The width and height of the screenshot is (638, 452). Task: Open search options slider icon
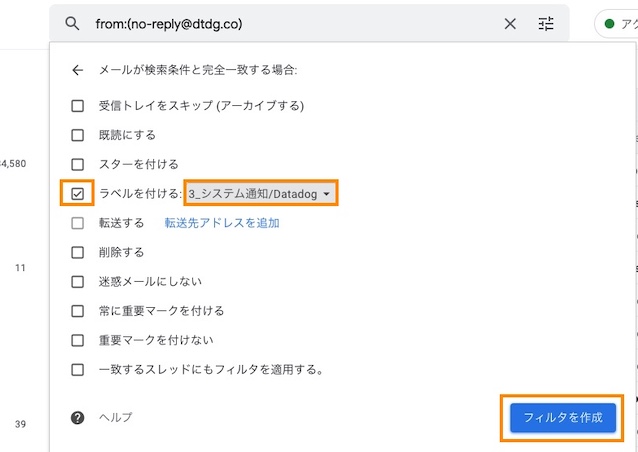click(546, 24)
